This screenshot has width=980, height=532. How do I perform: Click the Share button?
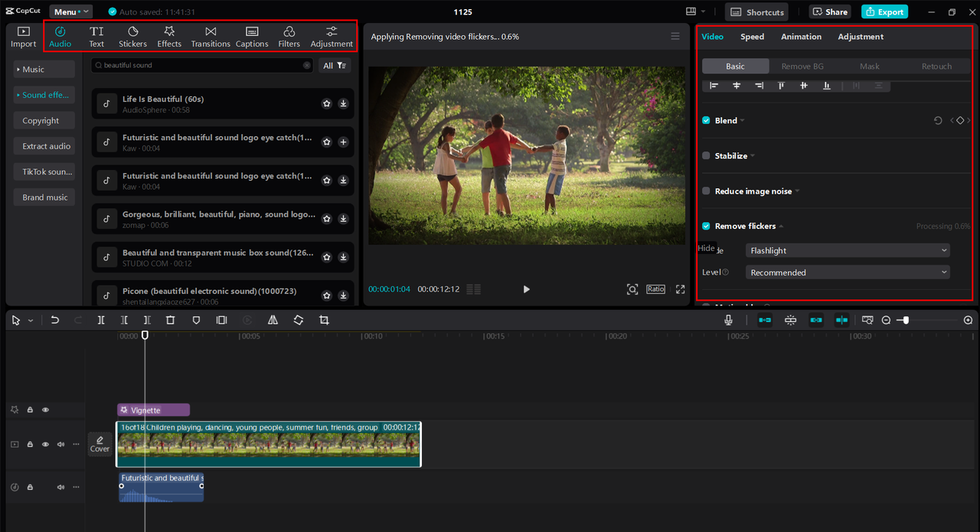tap(830, 11)
